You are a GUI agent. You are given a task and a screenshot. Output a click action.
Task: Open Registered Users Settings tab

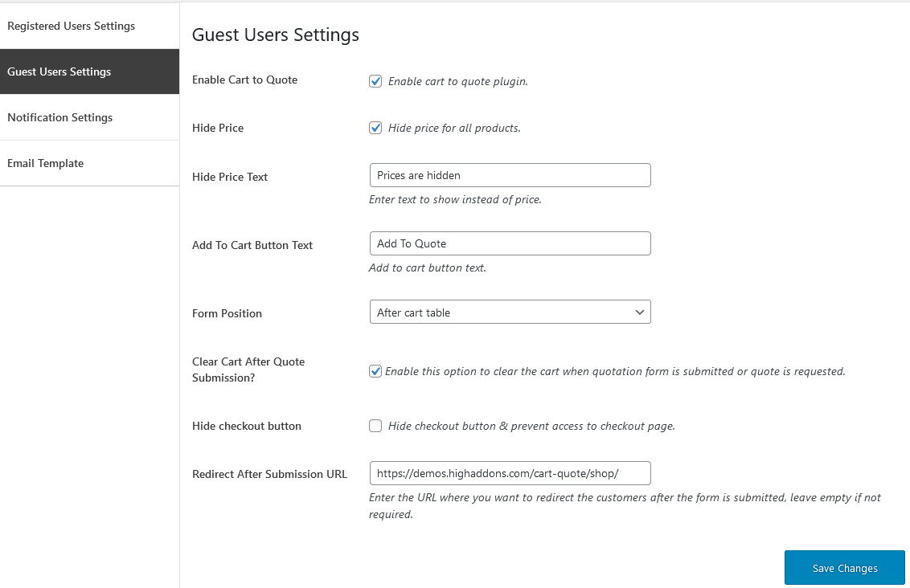tap(89, 26)
